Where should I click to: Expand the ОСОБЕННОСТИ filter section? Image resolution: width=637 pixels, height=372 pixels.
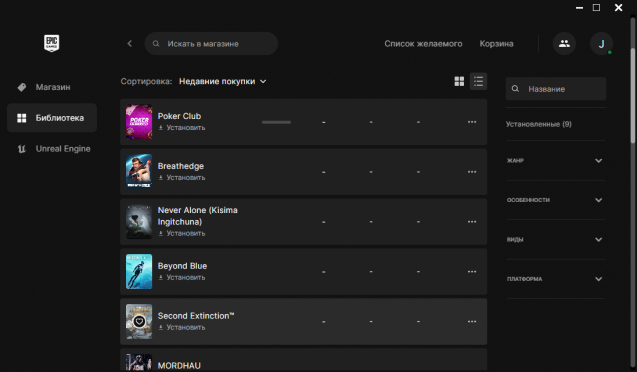[x=556, y=200]
